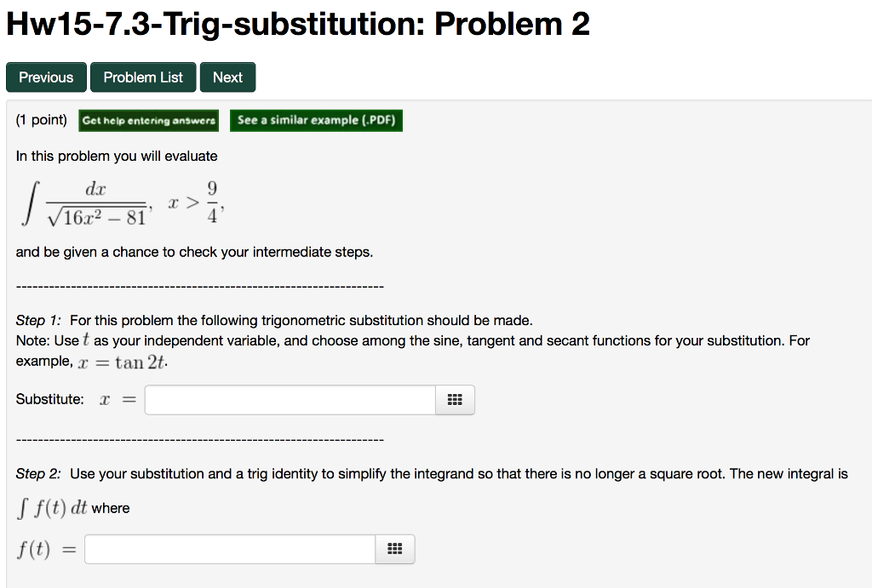Open Get help entering answers
Screen dimensions: 872x588
(148, 120)
